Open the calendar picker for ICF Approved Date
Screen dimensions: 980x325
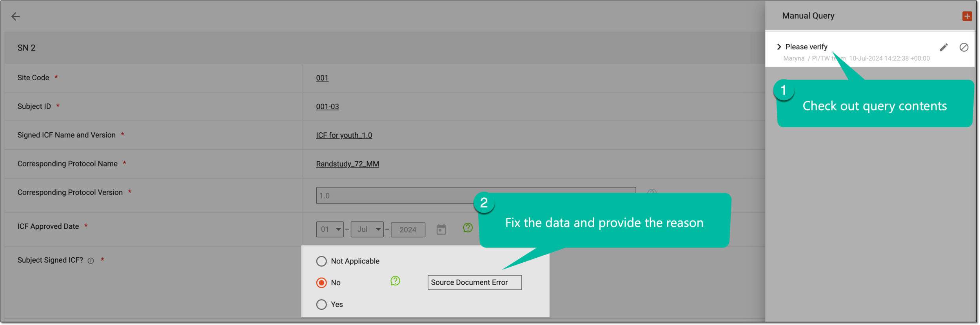[441, 229]
